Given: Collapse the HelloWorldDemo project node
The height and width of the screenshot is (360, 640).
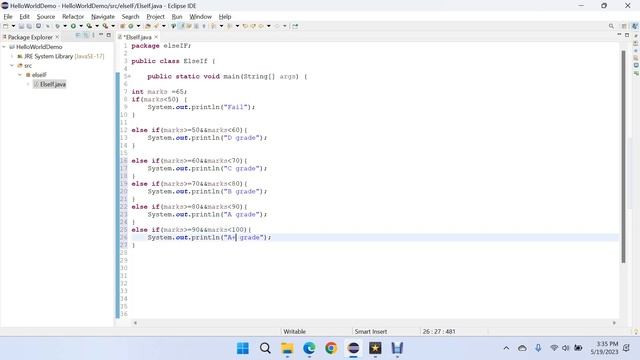Looking at the screenshot, I should [4, 47].
